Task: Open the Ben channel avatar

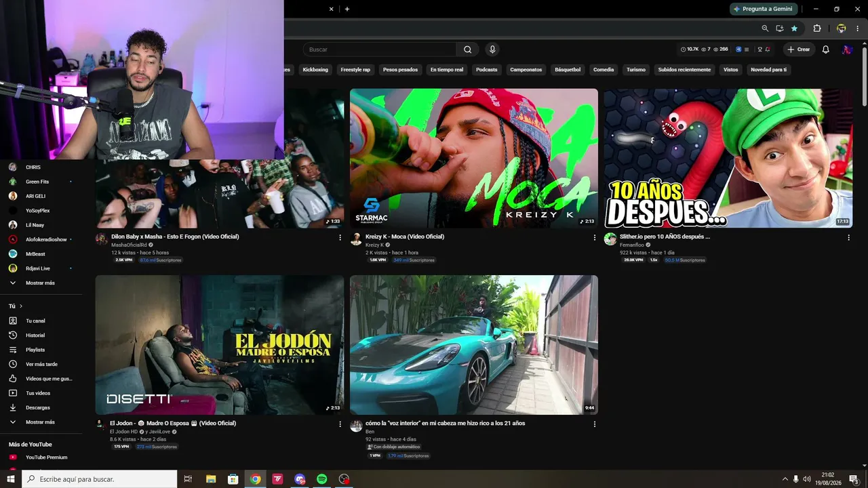Action: [x=356, y=426]
